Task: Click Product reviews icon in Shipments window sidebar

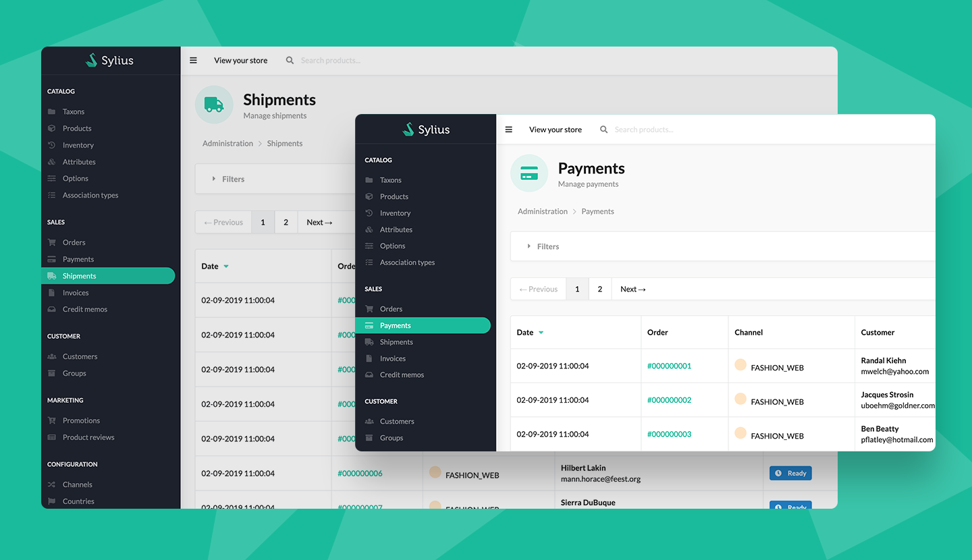Action: tap(52, 437)
